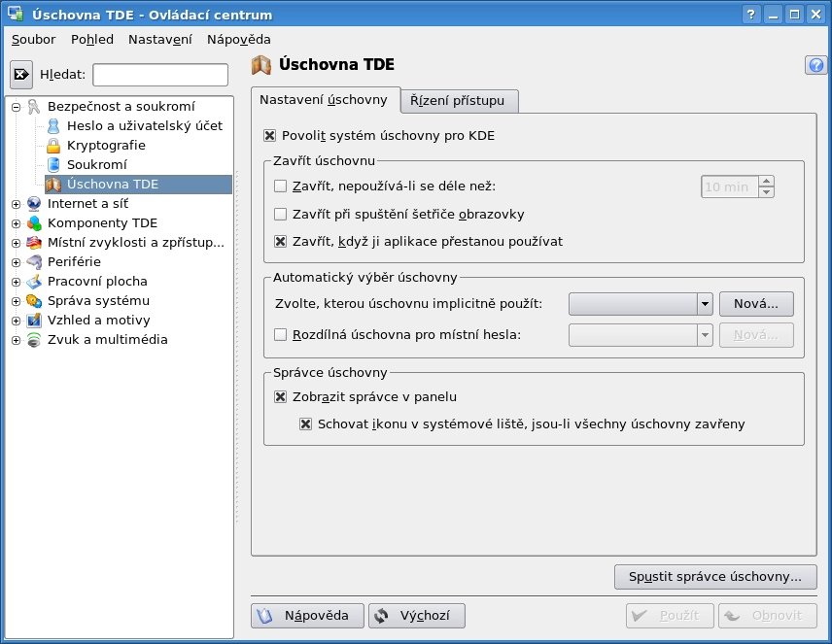This screenshot has width=832, height=644.
Task: Click the Bezpečnost a soukromí keys icon
Action: point(34,107)
